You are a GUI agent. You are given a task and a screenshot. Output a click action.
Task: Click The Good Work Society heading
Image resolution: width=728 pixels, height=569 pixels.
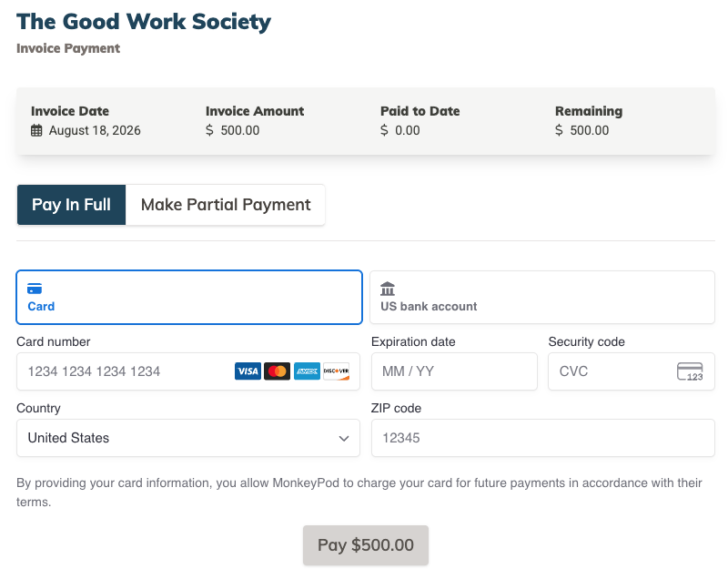(x=144, y=22)
